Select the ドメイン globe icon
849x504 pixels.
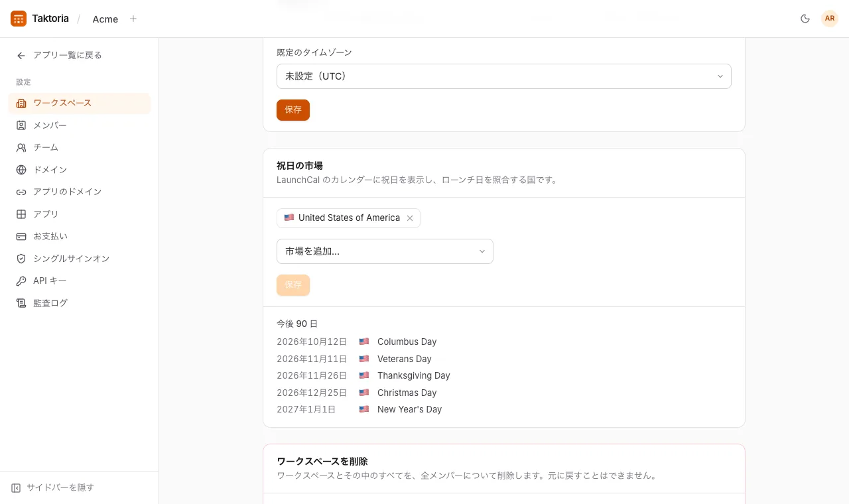point(21,170)
